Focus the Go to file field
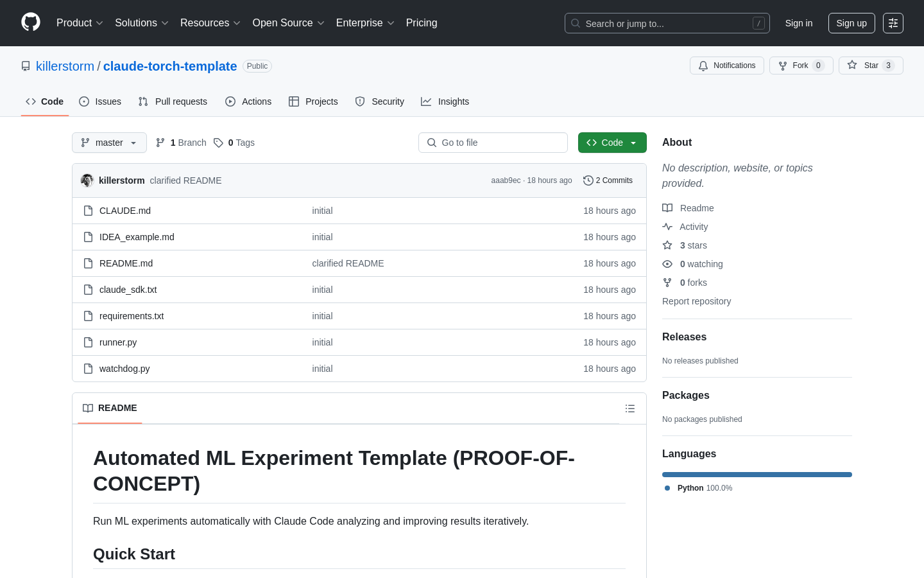This screenshot has height=578, width=924. (493, 143)
